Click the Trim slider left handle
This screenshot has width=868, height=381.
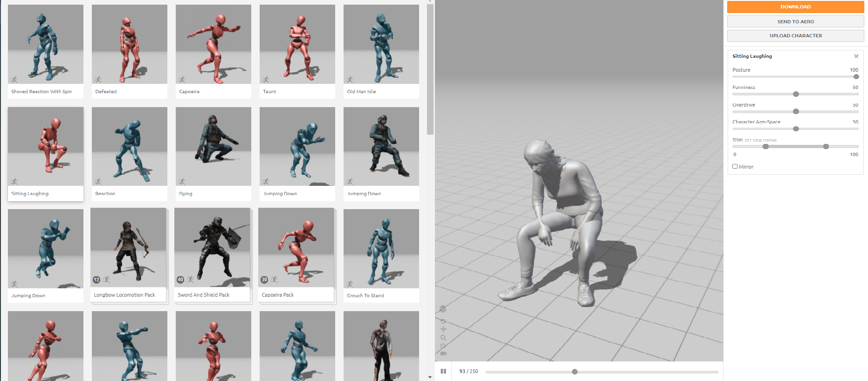[765, 146]
